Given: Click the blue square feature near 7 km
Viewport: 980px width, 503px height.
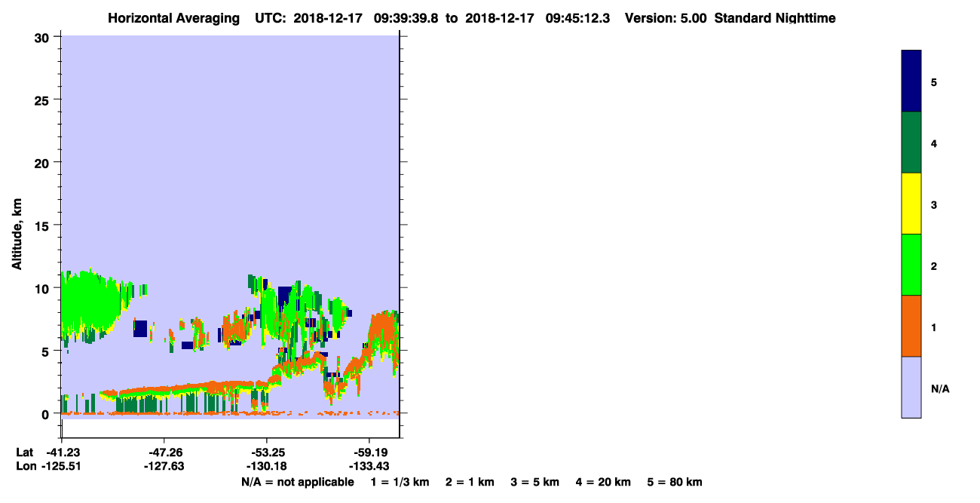Looking at the screenshot, I should coord(140,328).
